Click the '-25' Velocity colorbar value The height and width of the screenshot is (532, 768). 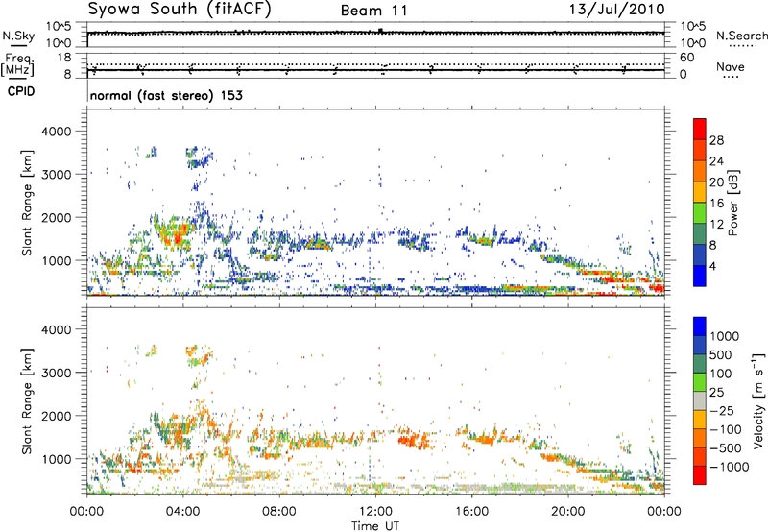721,411
